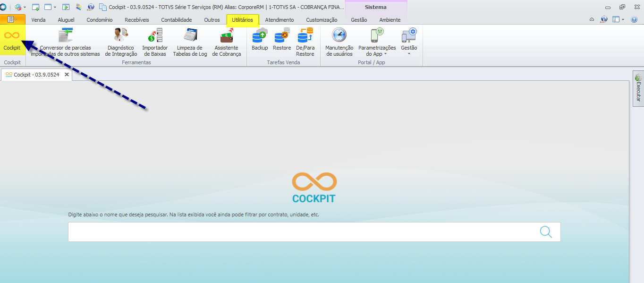Switch to the Recebíveis ribbon tab
Image resolution: width=644 pixels, height=283 pixels.
137,20
